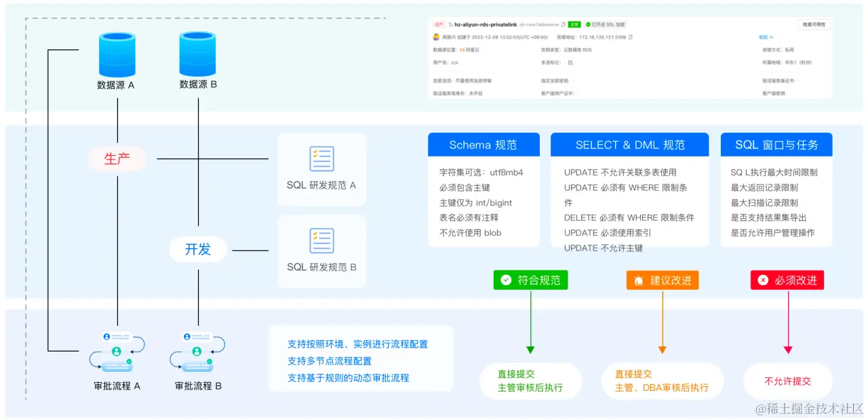Click the X icon in 必须改进 badge
Viewport: 868px width, 420px height.
coord(763,280)
